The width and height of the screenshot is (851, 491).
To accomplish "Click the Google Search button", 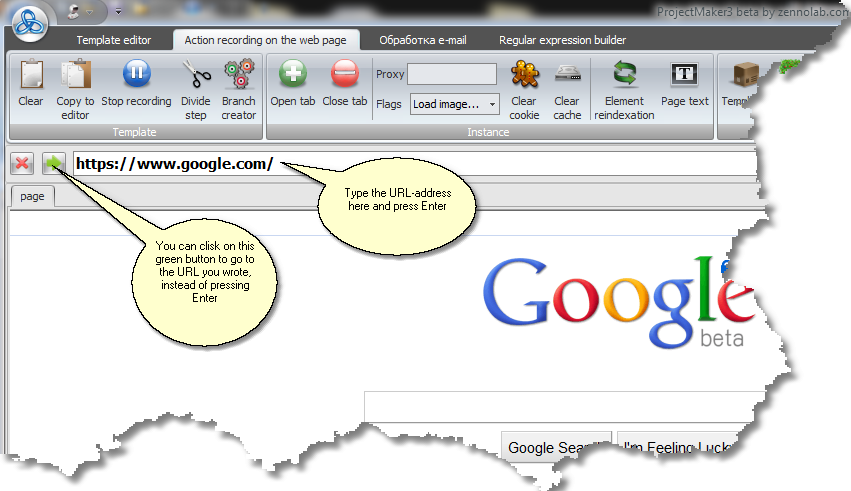I will click(x=556, y=448).
